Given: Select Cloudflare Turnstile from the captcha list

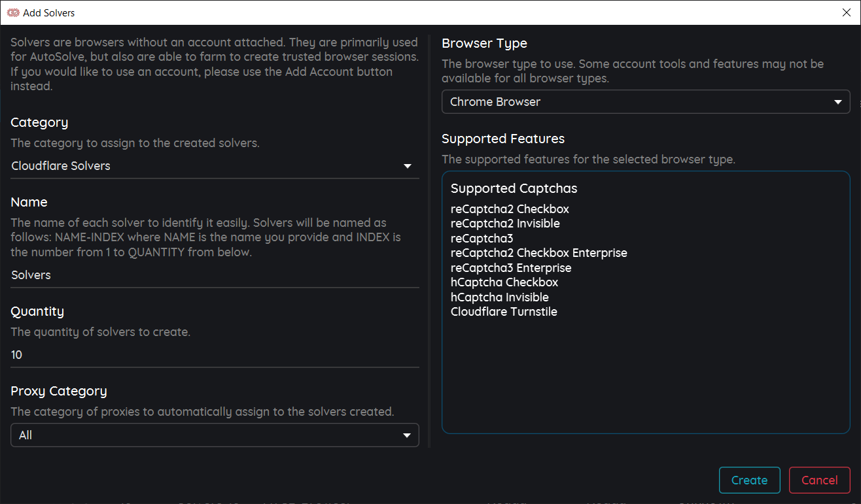Looking at the screenshot, I should (504, 312).
